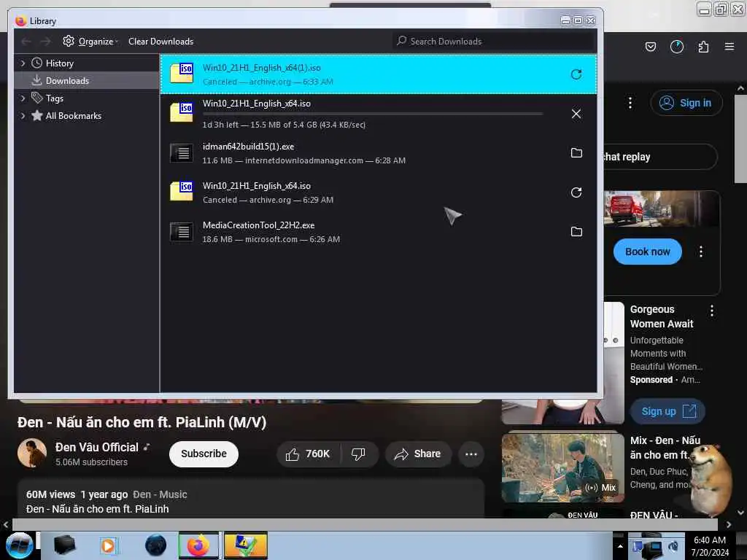Open the dark globe taskbar icon
Viewport: 747px width, 560px height.
155,545
